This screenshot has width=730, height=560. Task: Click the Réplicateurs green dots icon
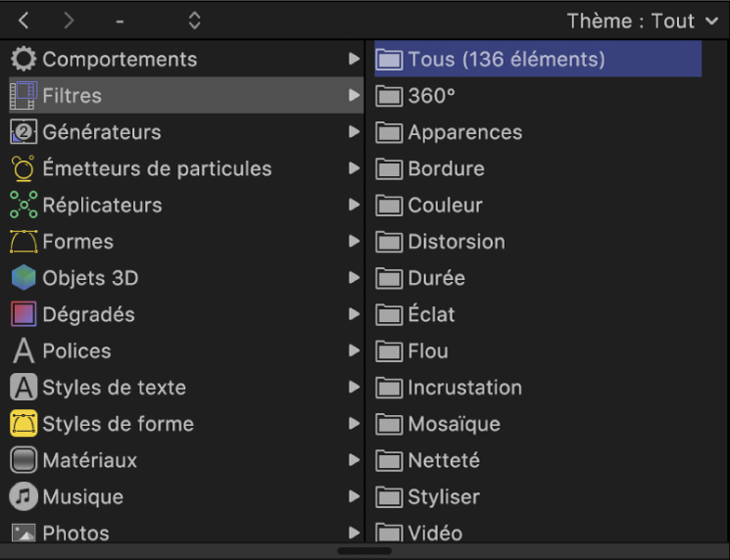coord(24,205)
